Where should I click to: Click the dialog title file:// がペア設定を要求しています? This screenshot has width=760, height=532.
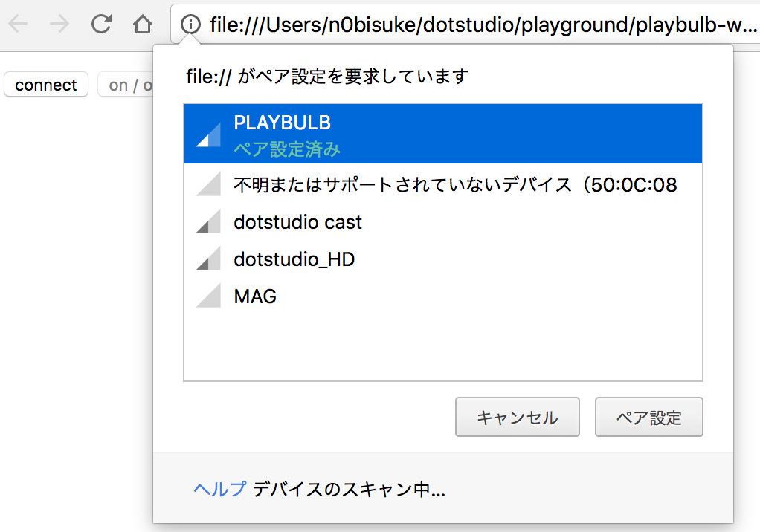(327, 76)
